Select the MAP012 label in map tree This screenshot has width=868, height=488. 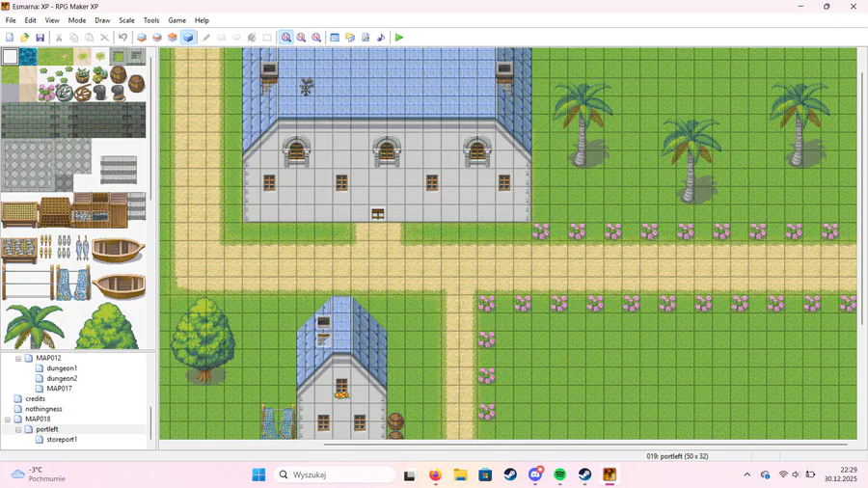click(x=49, y=358)
